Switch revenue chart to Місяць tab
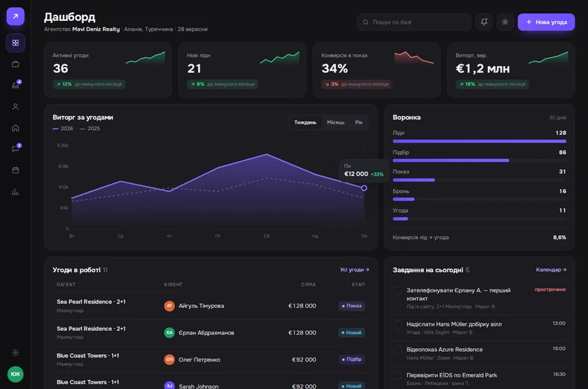This screenshot has width=588, height=389. click(x=335, y=122)
